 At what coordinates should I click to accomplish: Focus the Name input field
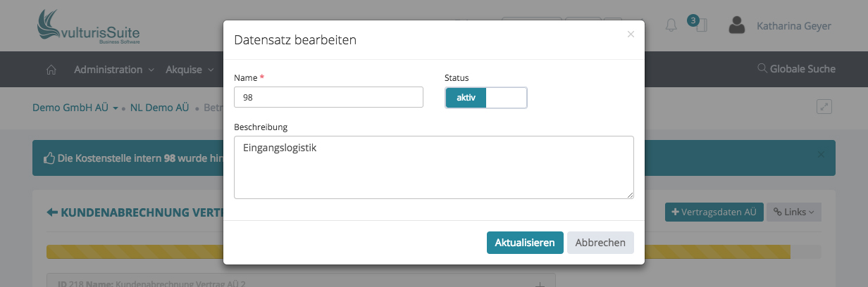(328, 98)
